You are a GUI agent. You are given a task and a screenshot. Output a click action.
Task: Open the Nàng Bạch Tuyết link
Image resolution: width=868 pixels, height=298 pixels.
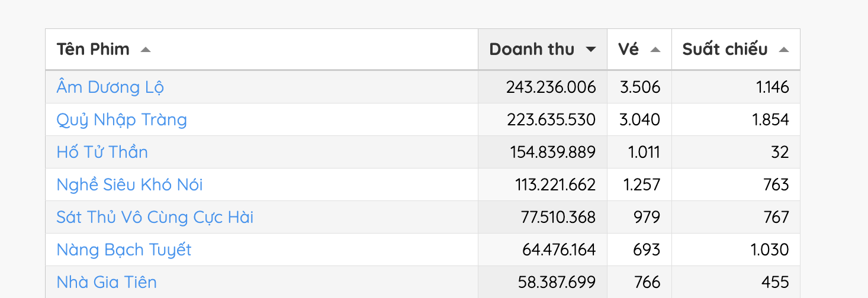coord(124,250)
